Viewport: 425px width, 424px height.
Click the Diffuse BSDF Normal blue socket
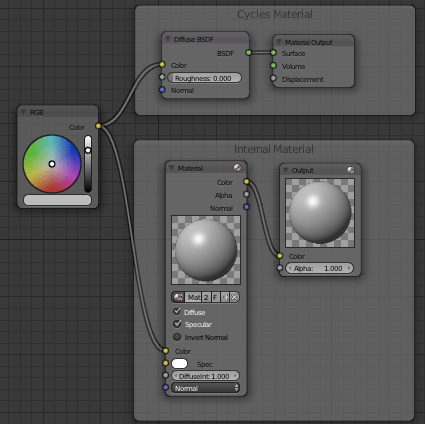coord(162,90)
